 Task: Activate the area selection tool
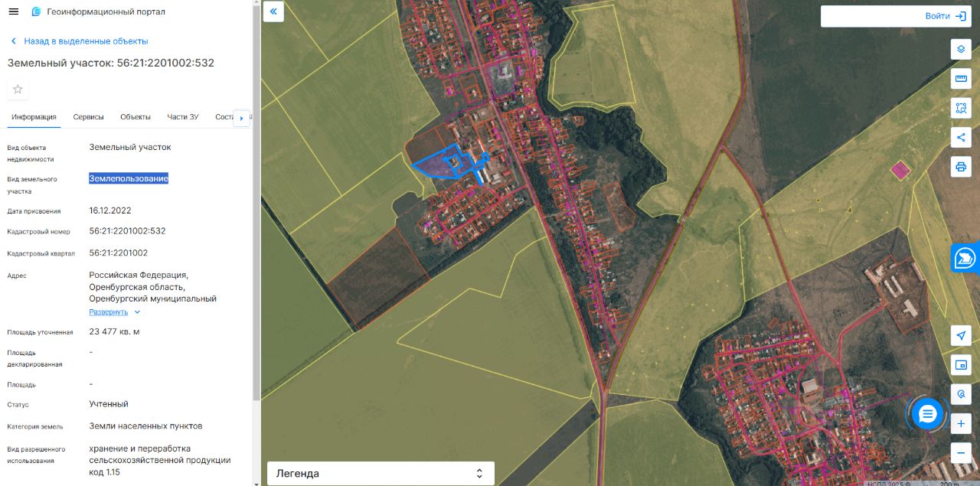tap(961, 108)
